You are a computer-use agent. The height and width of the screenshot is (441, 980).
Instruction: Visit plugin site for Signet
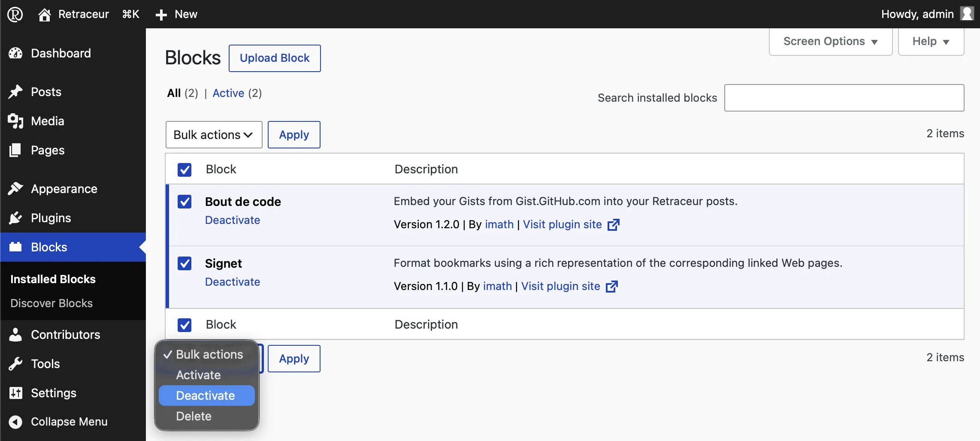(561, 286)
